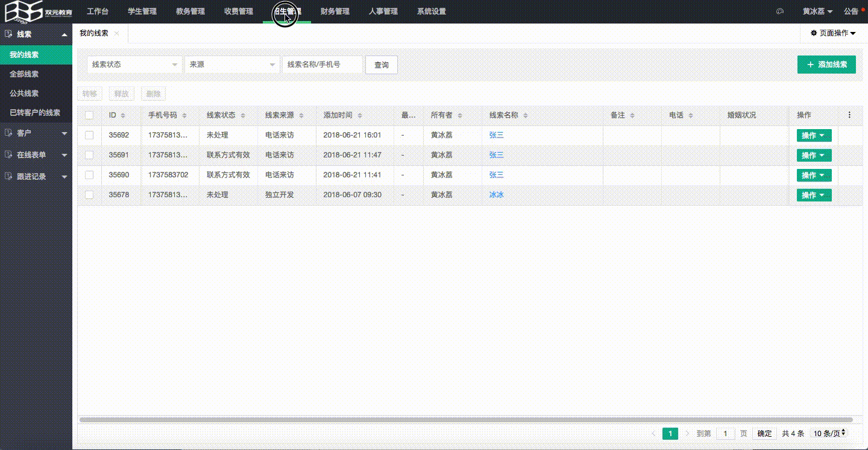The width and height of the screenshot is (868, 450).
Task: Expand the 客户 sidebar section
Action: pyautogui.click(x=36, y=133)
